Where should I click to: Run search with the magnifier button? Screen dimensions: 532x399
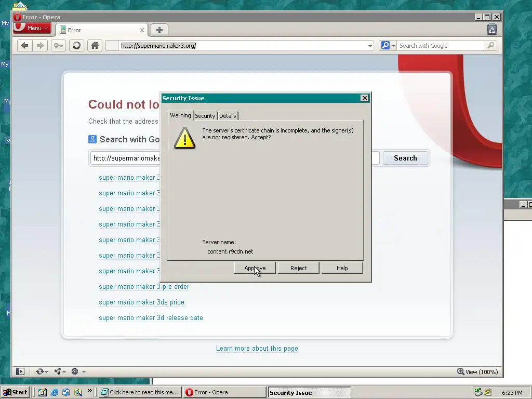pos(490,46)
